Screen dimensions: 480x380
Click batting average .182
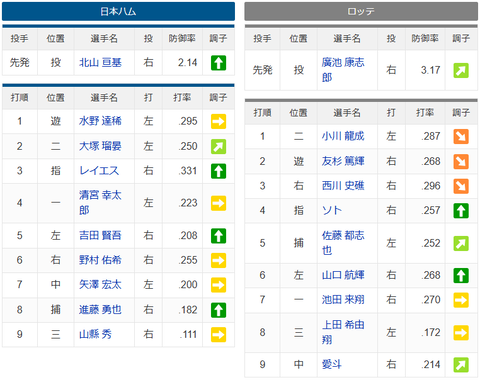188,310
